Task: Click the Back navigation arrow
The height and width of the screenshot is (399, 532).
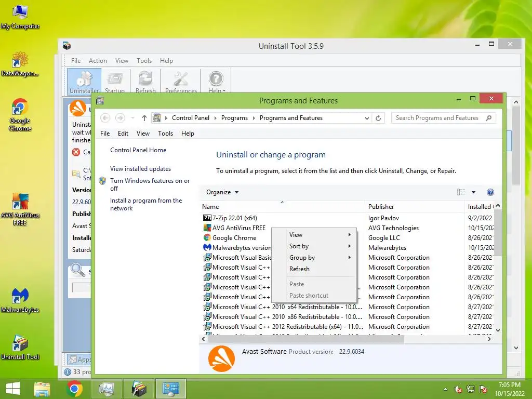Action: 105,118
